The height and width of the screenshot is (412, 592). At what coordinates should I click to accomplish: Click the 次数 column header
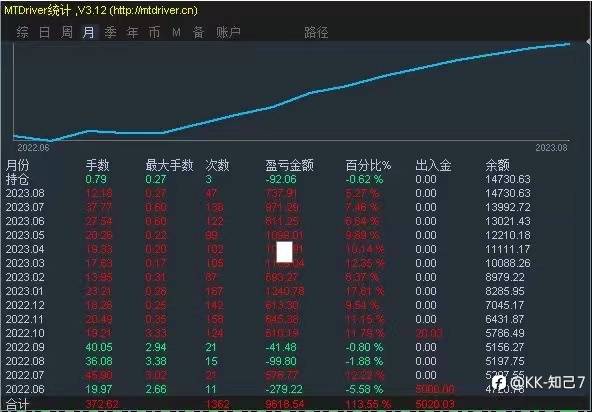tap(217, 165)
